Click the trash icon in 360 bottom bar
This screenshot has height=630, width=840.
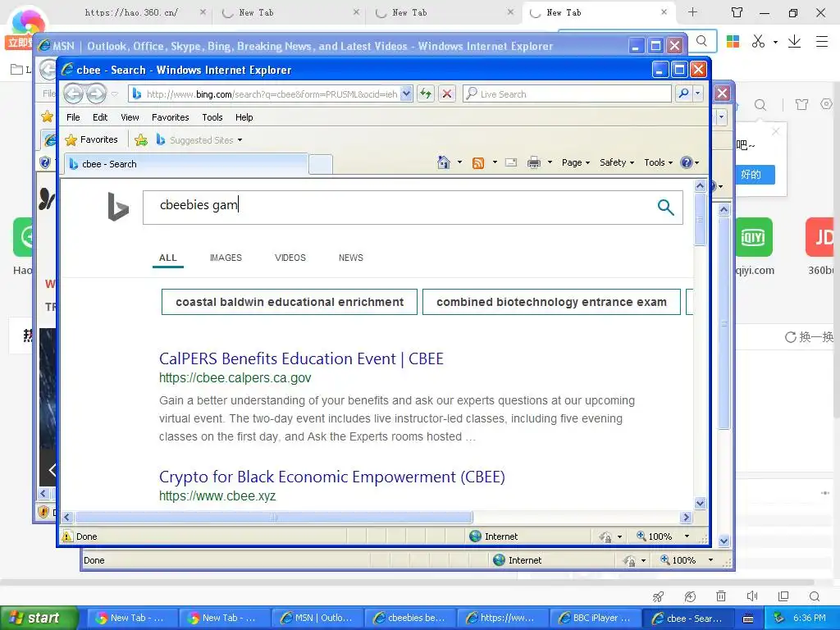(x=721, y=596)
